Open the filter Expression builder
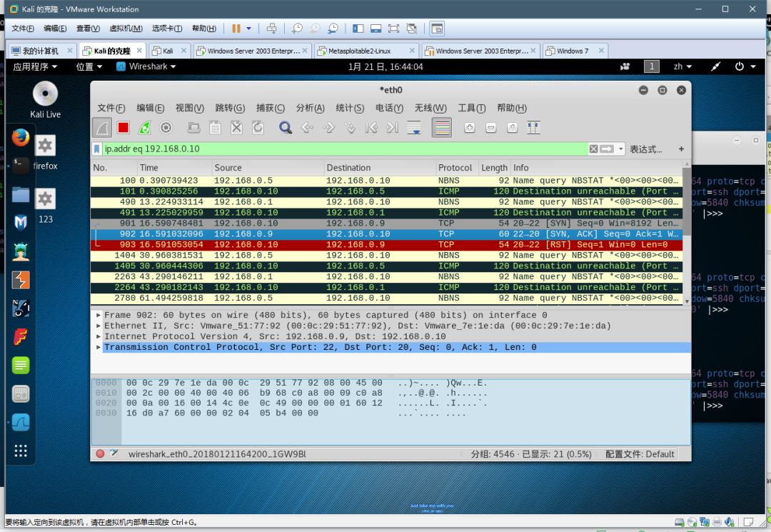The image size is (771, 532). [x=645, y=149]
